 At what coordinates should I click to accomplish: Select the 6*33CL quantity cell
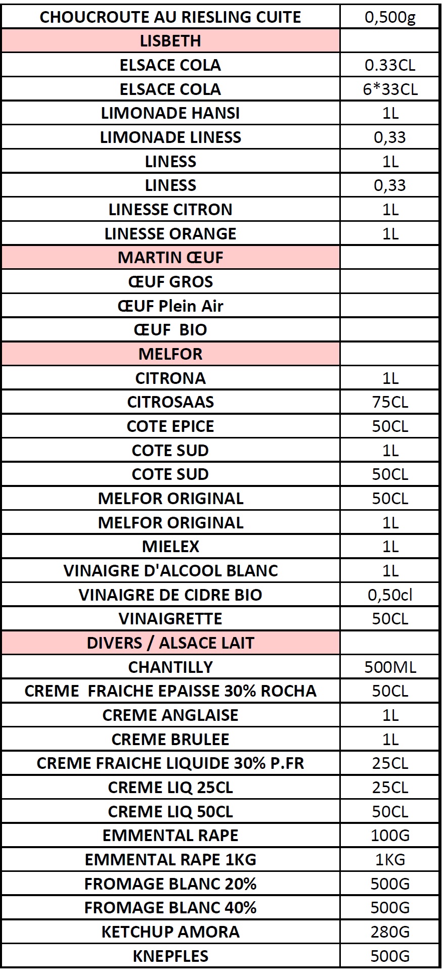coord(390,89)
